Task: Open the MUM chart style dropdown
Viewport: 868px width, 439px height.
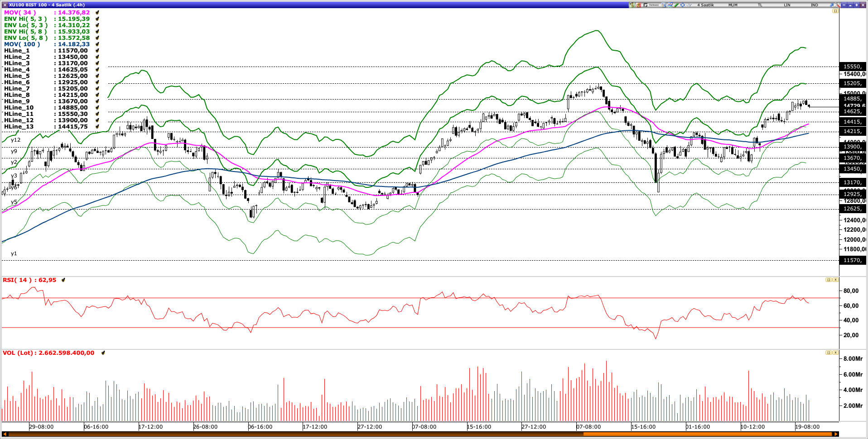Action: tap(733, 5)
